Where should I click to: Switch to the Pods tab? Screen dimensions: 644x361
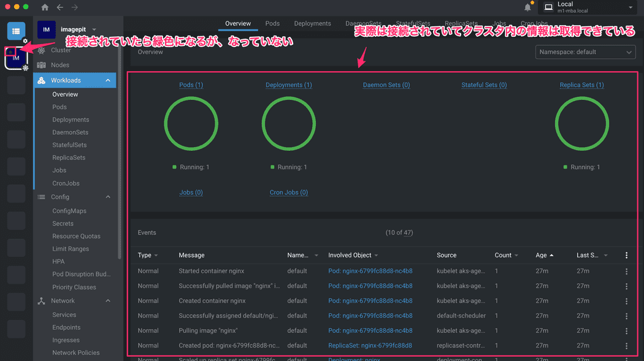(x=272, y=23)
